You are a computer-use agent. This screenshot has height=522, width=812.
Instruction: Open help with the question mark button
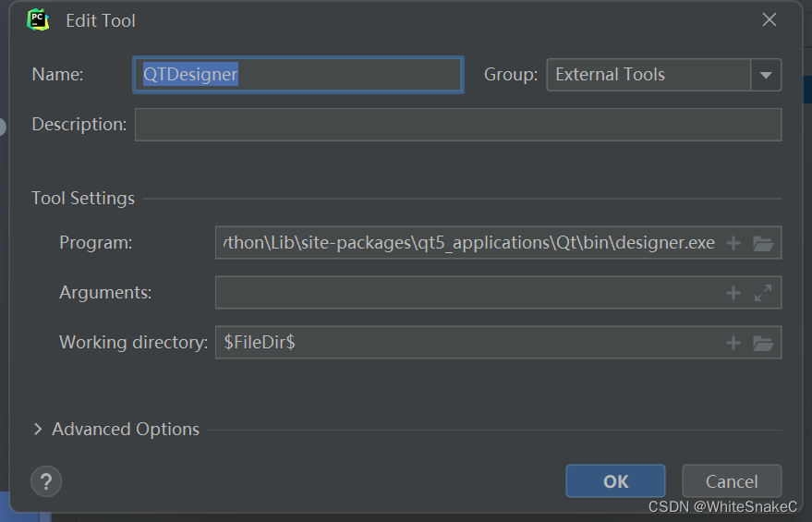[46, 481]
